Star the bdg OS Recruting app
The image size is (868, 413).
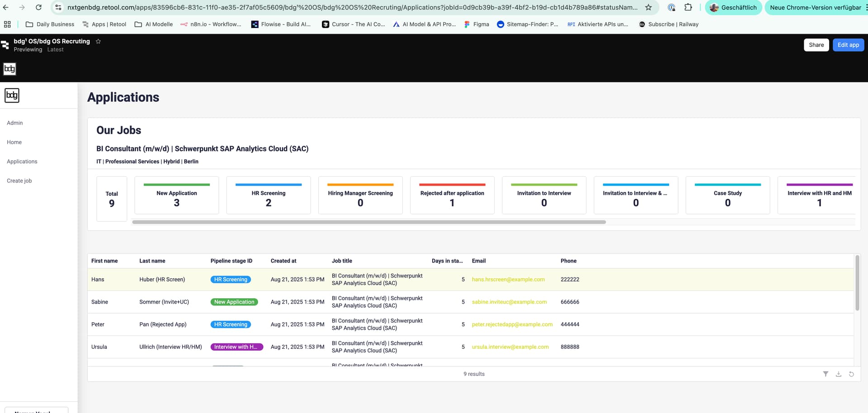click(98, 41)
